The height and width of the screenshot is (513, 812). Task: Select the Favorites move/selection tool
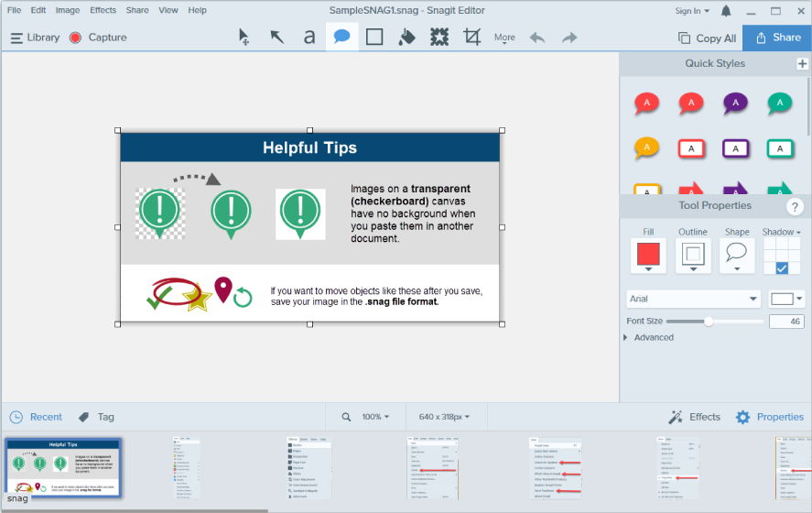click(244, 38)
